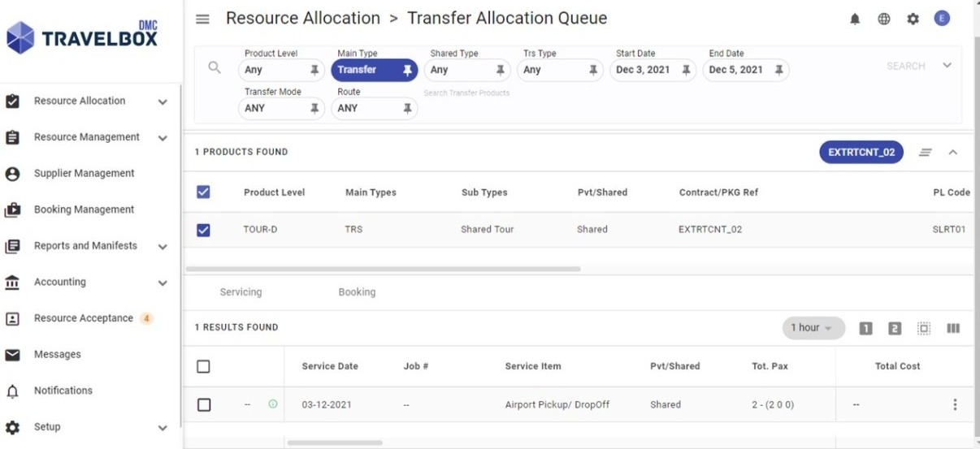Uncheck the TOUR-D product row checkbox

coord(203,230)
